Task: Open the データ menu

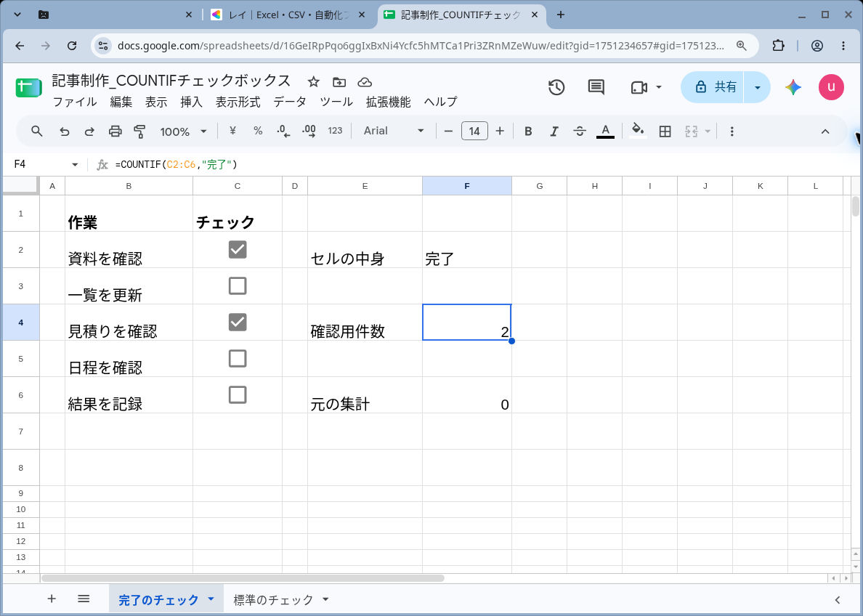Action: (x=290, y=102)
